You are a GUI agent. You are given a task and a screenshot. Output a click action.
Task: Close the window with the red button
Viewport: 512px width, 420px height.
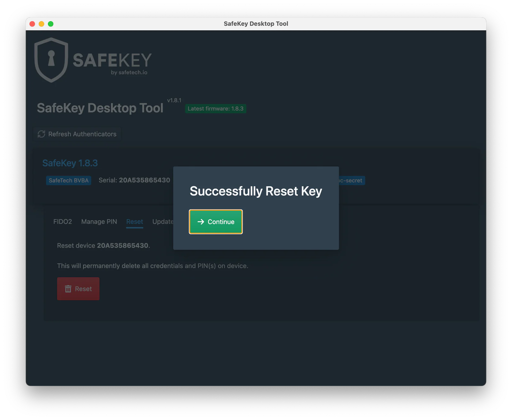32,24
